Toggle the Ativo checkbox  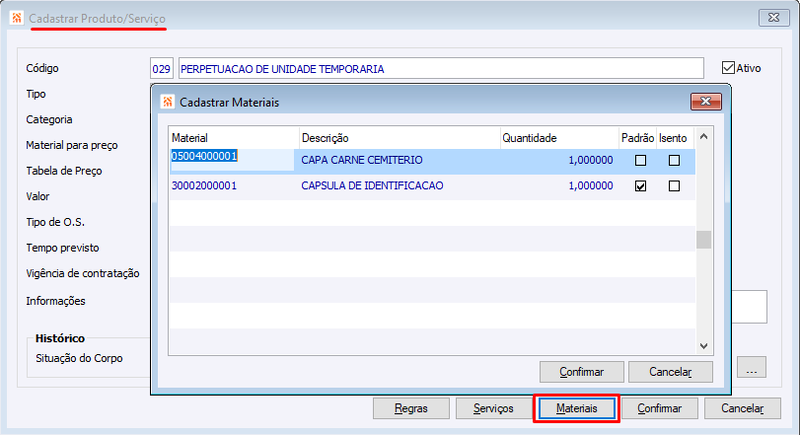[728, 67]
